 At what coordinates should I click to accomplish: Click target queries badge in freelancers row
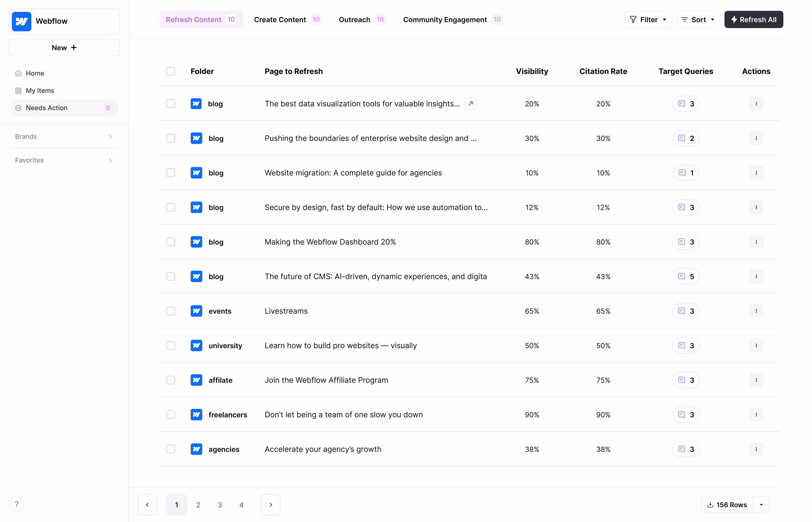coord(686,415)
